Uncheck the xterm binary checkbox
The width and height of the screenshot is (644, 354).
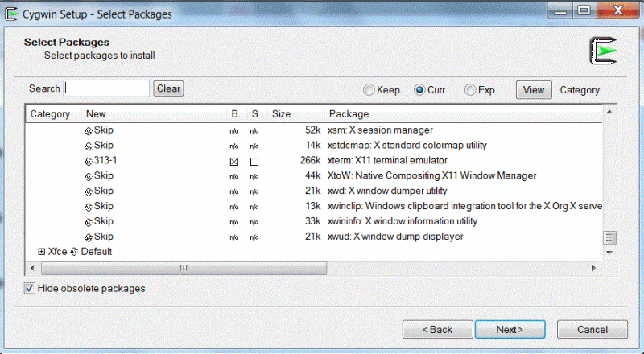pyautogui.click(x=234, y=162)
